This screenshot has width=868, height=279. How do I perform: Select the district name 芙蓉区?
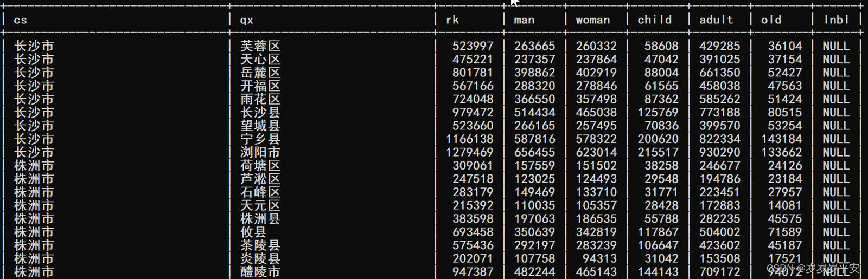pos(260,46)
